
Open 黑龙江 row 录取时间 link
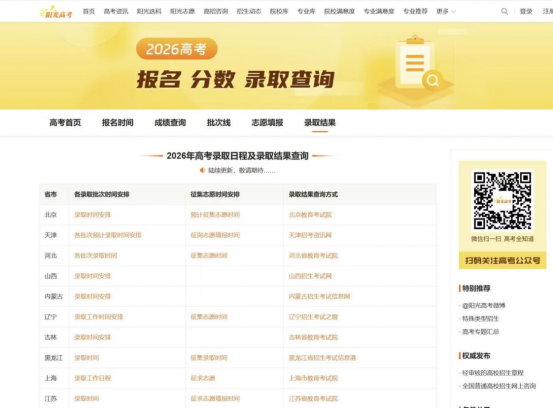(86, 358)
